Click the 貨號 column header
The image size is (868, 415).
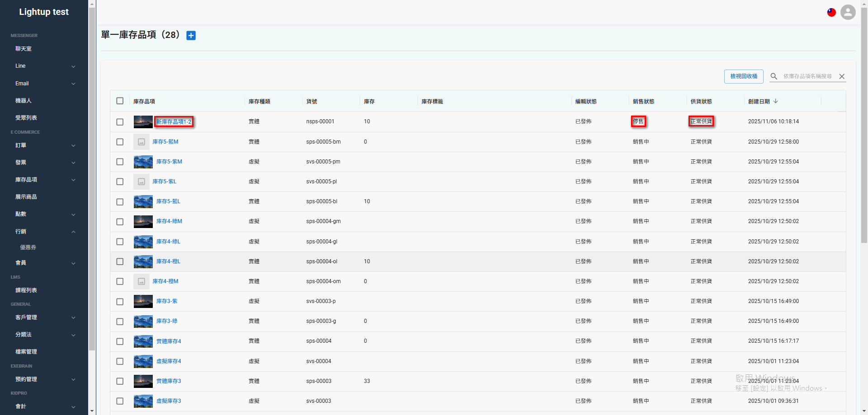311,102
